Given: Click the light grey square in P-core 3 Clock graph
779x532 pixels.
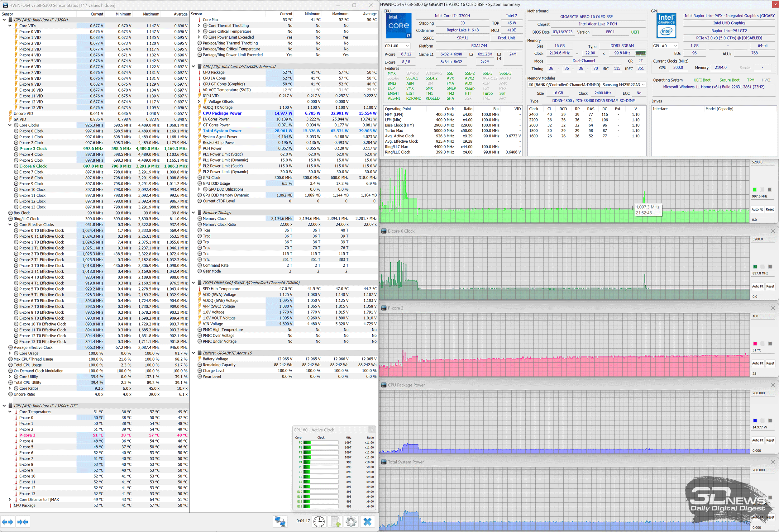Looking at the screenshot, I should click(762, 190).
